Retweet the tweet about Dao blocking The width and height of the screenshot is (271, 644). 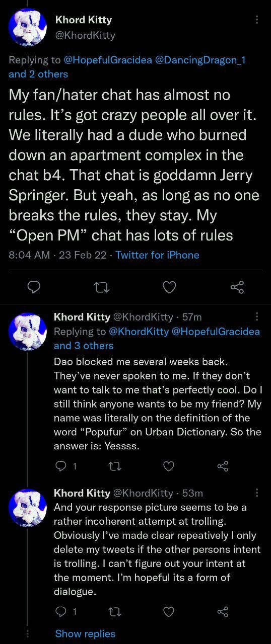[115, 466]
